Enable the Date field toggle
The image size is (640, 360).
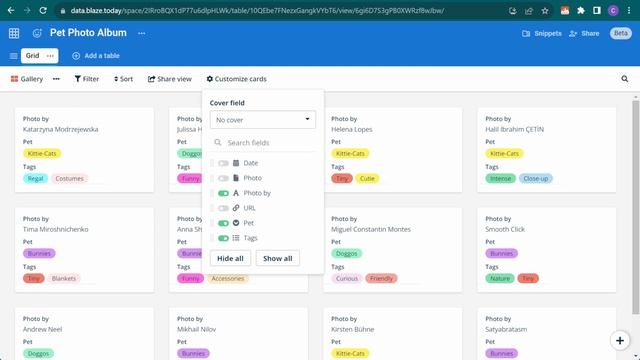[x=223, y=163]
